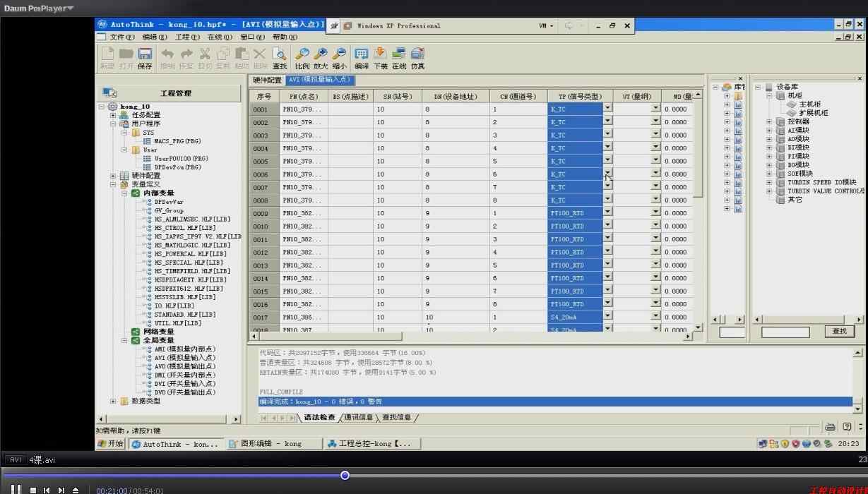Open the 工程 menu
868x494 pixels.
(187, 37)
